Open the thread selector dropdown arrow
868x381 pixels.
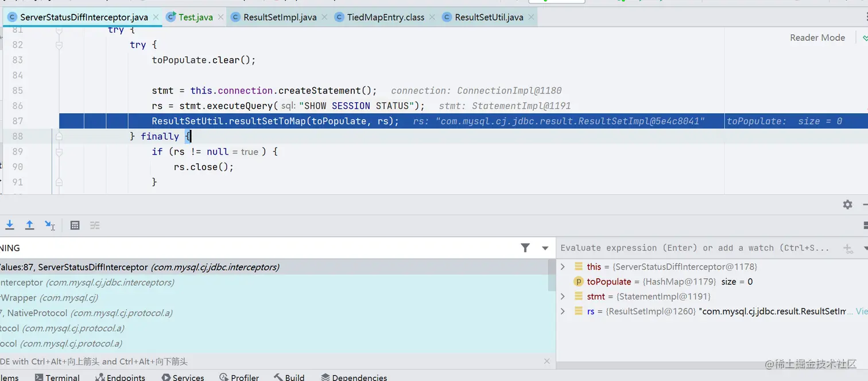pyautogui.click(x=545, y=248)
